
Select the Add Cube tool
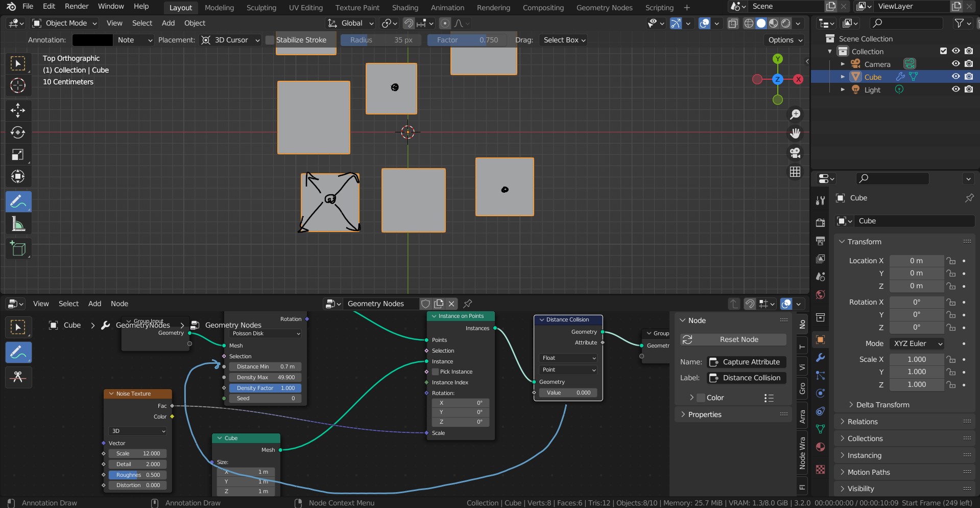pos(18,249)
